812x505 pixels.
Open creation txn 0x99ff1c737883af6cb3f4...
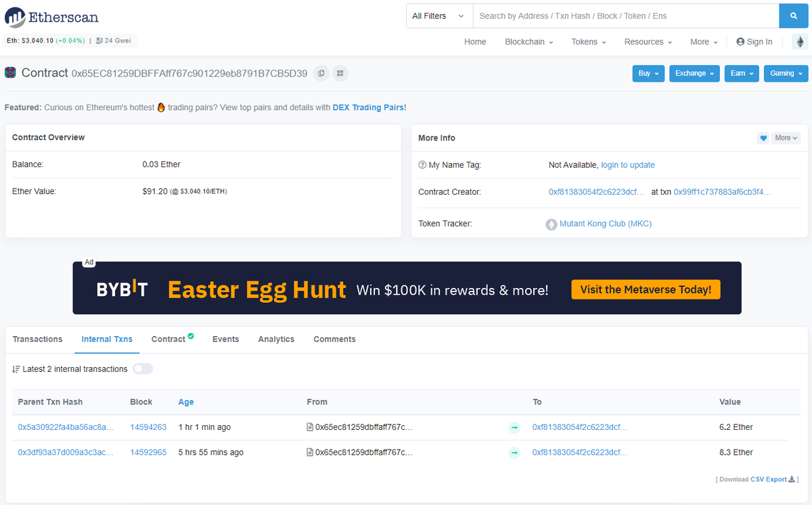722,192
